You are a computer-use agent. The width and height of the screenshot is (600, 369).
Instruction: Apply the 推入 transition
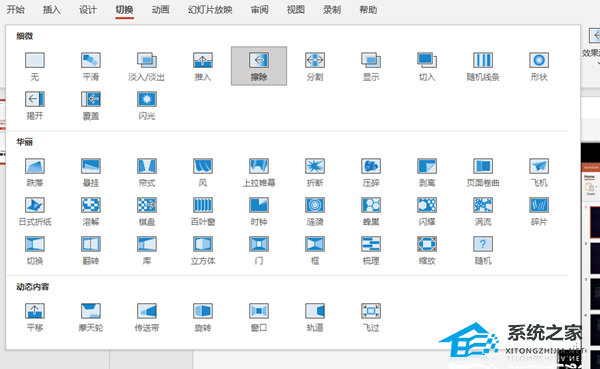203,66
